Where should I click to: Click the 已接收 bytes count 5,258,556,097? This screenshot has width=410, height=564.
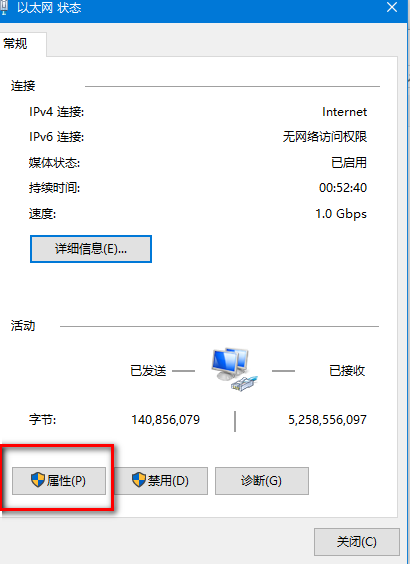coord(327,420)
